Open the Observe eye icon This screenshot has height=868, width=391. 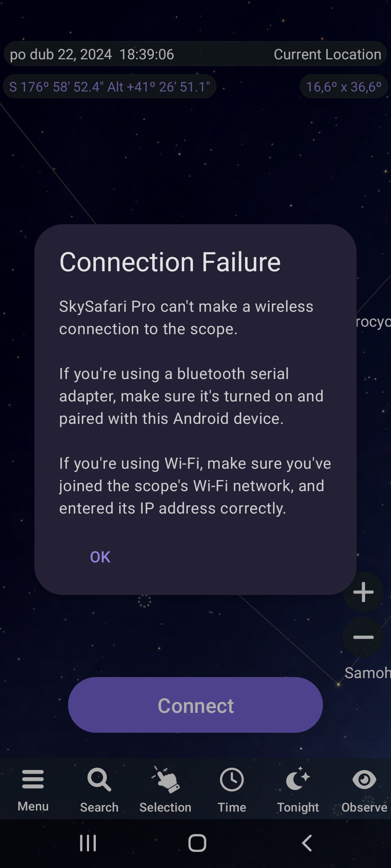click(x=364, y=779)
